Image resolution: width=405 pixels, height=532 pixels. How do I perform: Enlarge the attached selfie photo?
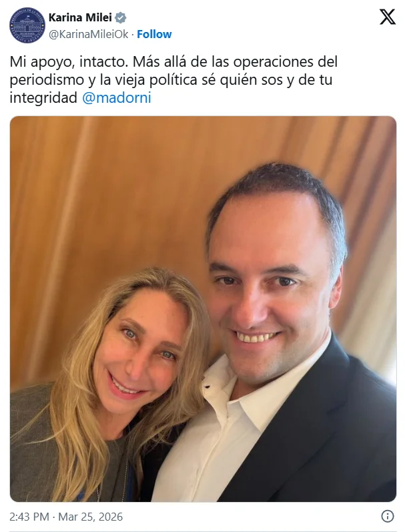[x=203, y=309]
